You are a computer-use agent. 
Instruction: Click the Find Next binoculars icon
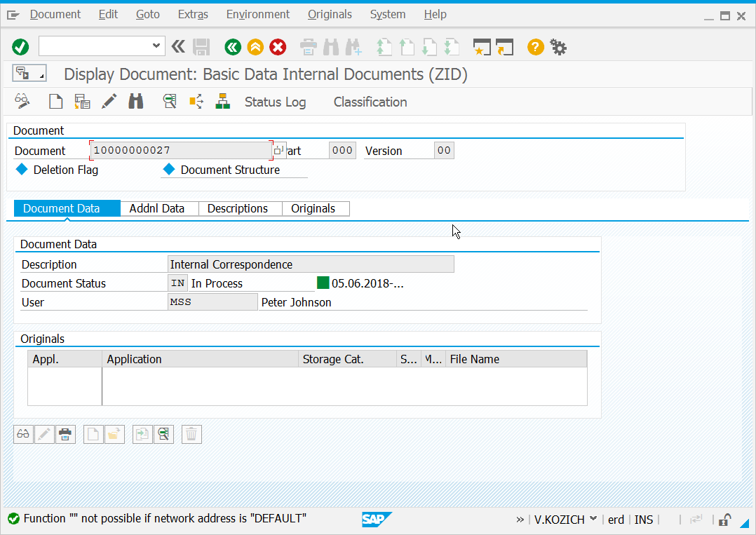coord(353,47)
